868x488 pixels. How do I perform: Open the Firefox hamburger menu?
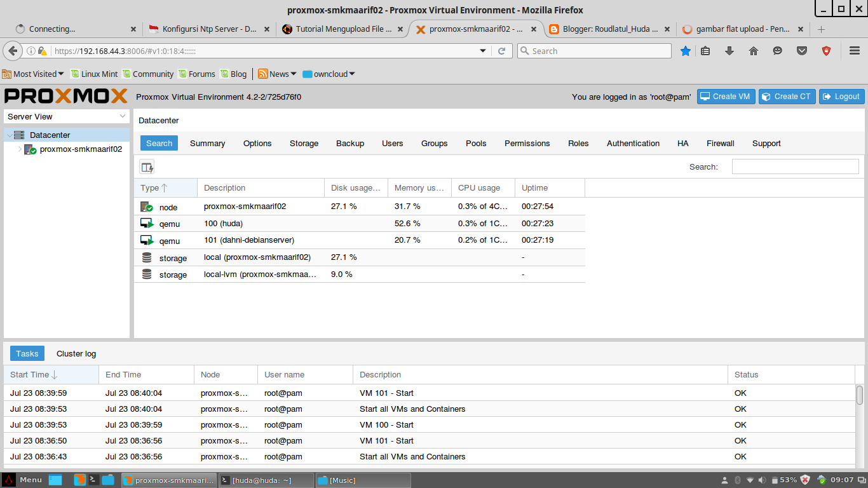pos(855,51)
